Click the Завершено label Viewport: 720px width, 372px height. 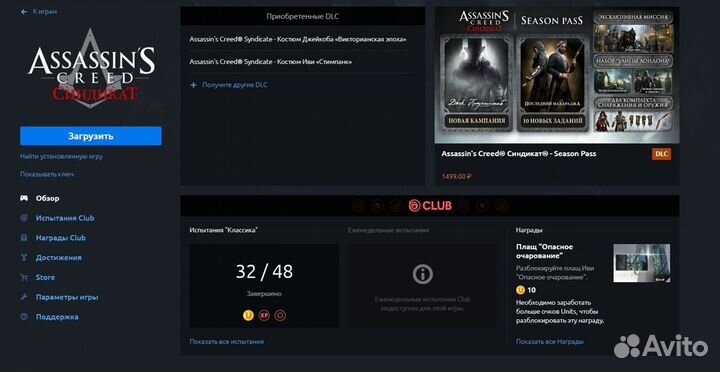(264, 294)
